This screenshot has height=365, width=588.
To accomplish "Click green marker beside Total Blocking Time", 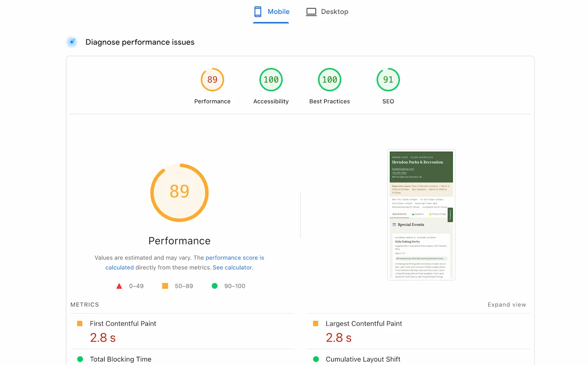I will 80,359.
